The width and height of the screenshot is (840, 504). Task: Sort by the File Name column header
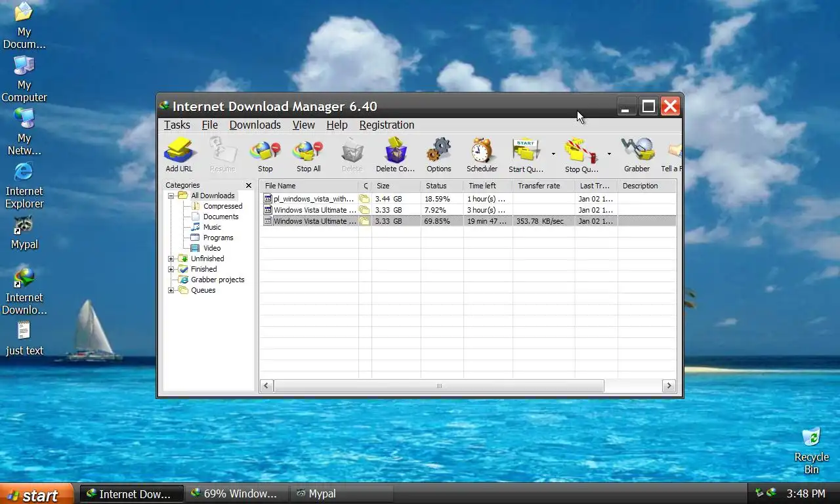pyautogui.click(x=309, y=186)
